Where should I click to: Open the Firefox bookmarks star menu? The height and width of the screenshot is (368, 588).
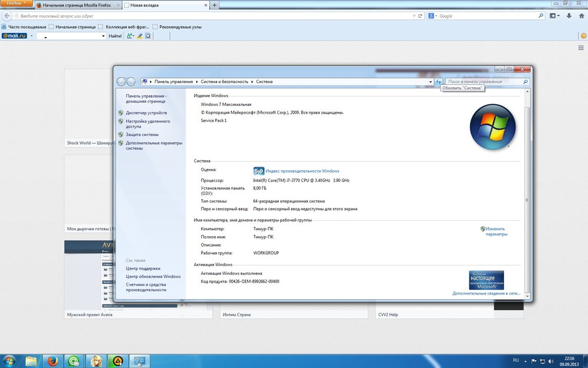(554, 16)
